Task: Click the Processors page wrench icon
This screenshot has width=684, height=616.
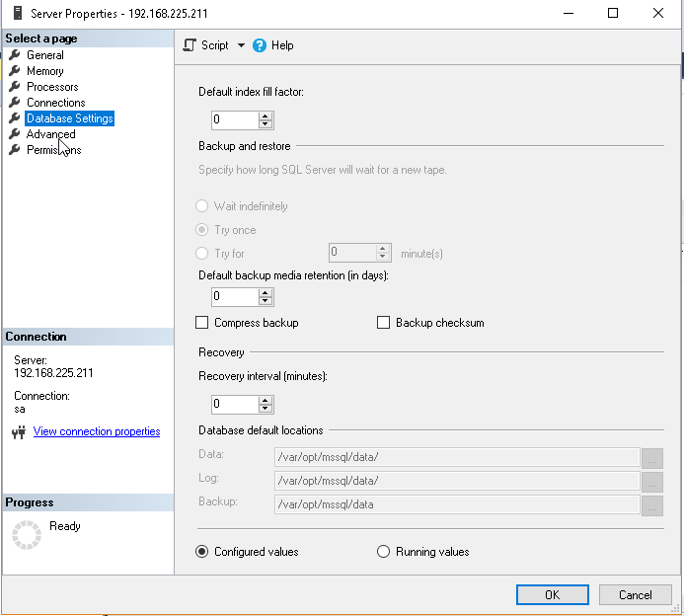Action: pos(15,87)
